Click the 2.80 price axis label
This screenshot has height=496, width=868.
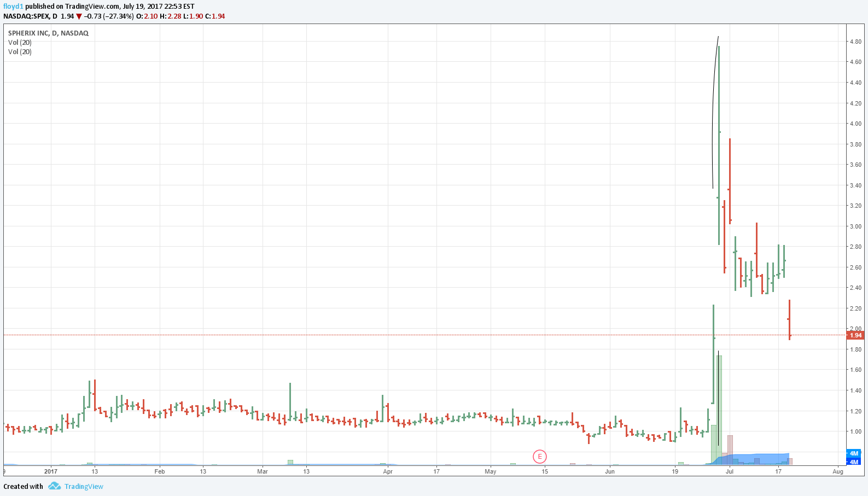coord(855,247)
